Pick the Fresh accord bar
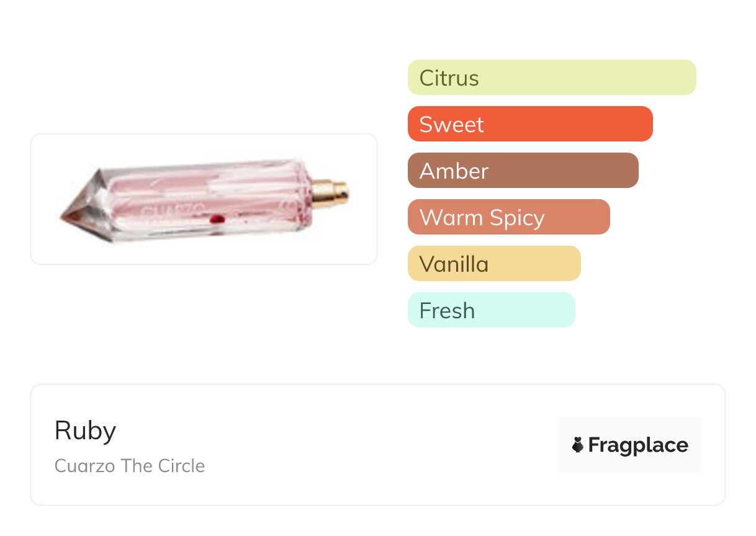756x536 pixels. pos(491,310)
